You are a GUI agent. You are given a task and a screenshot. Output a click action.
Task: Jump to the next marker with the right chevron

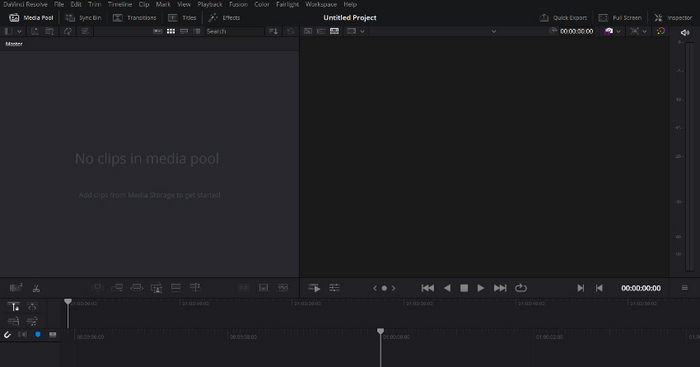coord(393,288)
